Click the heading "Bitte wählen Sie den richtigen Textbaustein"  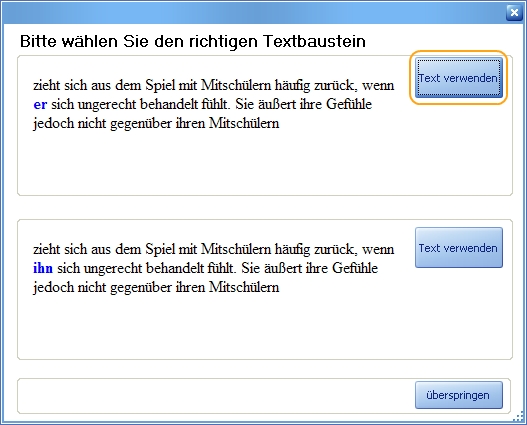coord(193,41)
